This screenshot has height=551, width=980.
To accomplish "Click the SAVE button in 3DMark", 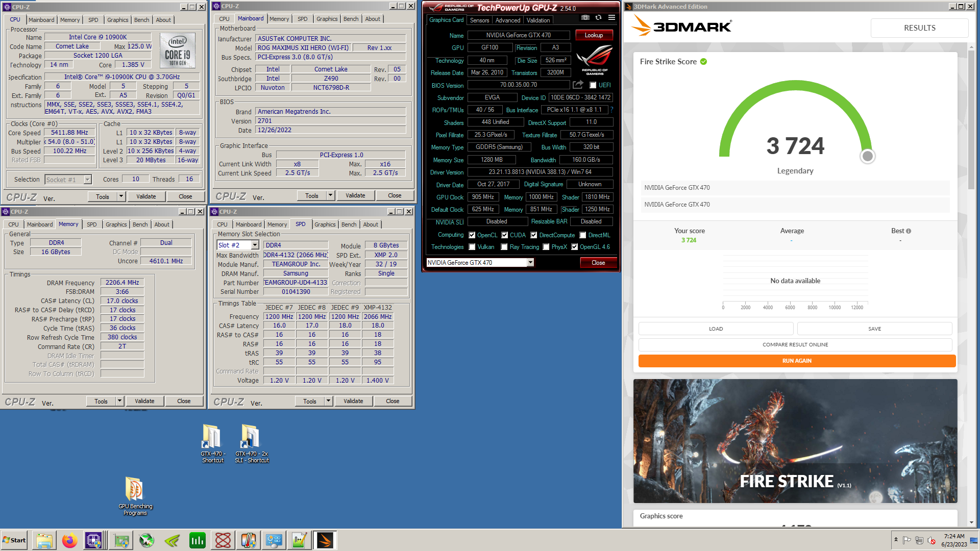I will click(874, 329).
